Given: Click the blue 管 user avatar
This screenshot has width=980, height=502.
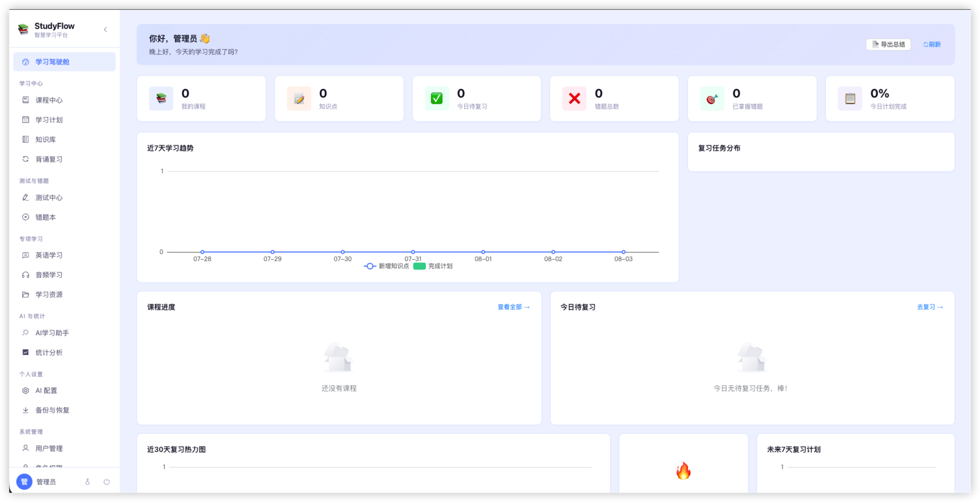Looking at the screenshot, I should tap(24, 482).
